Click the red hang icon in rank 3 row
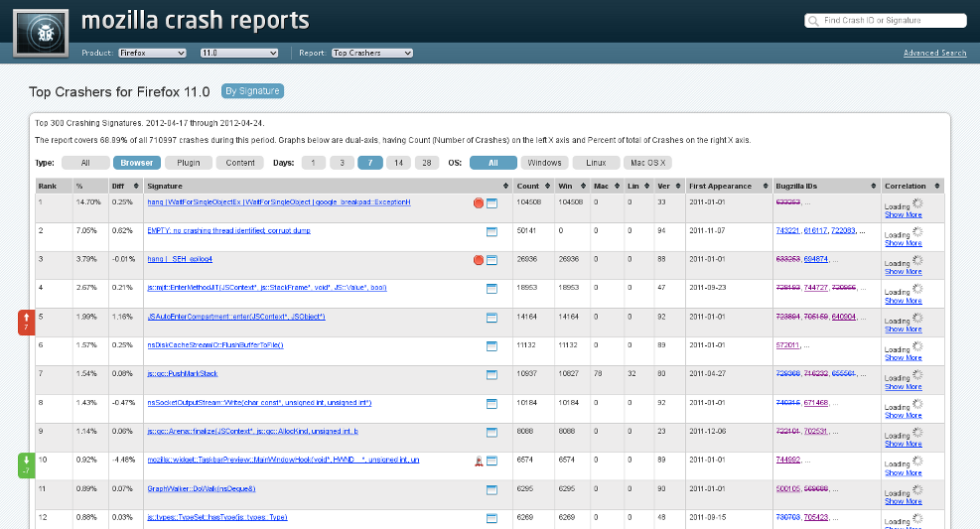This screenshot has height=529, width=980. 479,260
